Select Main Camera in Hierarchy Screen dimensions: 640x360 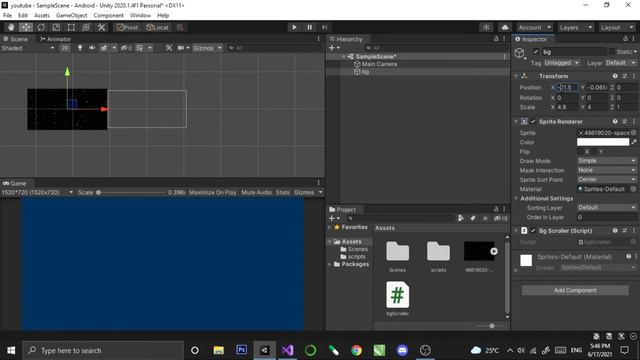tap(379, 64)
